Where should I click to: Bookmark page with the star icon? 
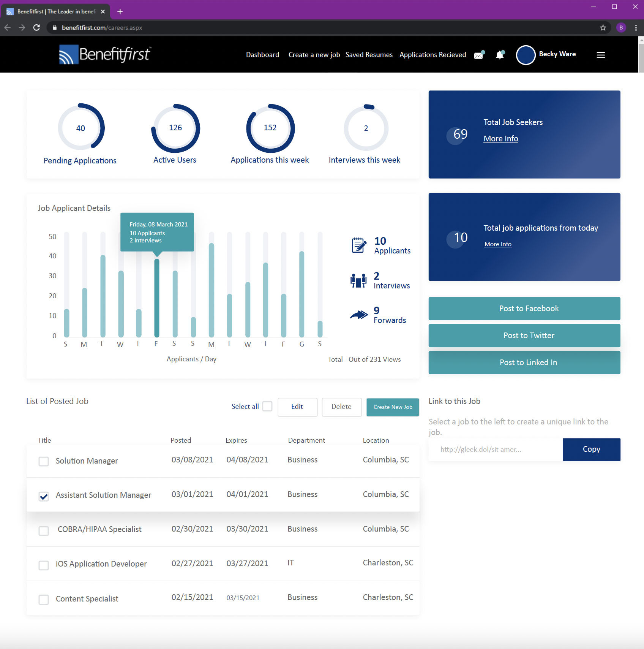pos(603,28)
